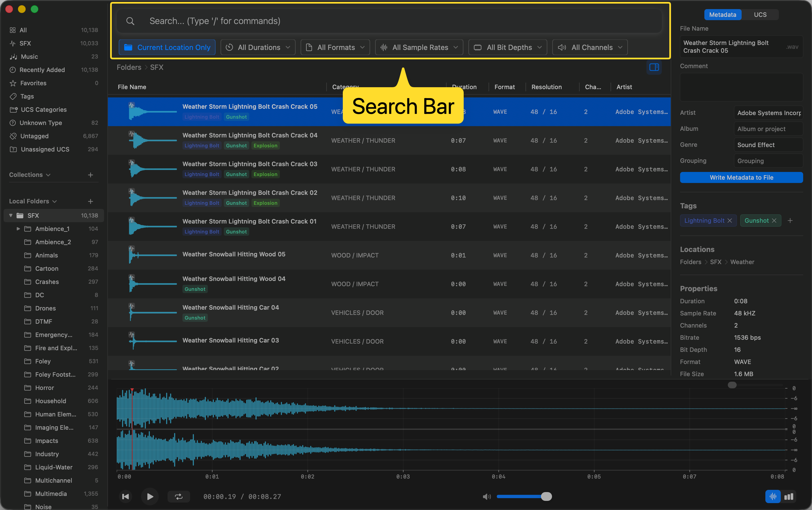Screen dimensions: 812x510
Task: Adjust the playback volume slider
Action: (524, 496)
